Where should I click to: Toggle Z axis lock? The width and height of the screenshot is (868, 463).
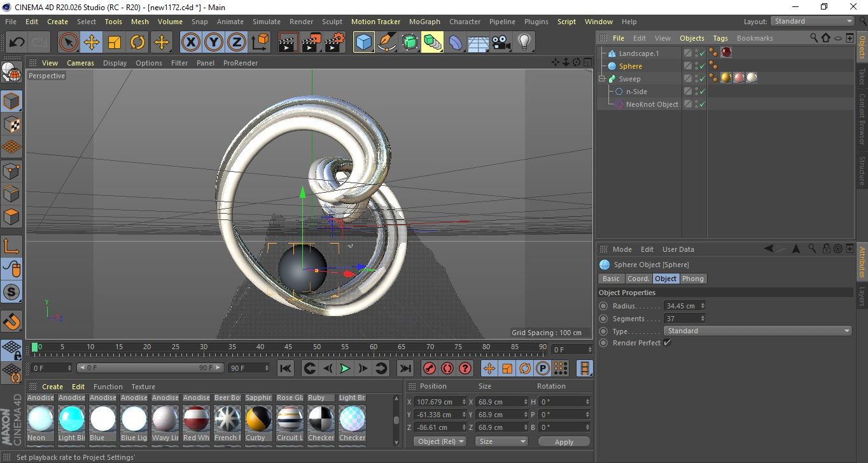click(x=237, y=43)
